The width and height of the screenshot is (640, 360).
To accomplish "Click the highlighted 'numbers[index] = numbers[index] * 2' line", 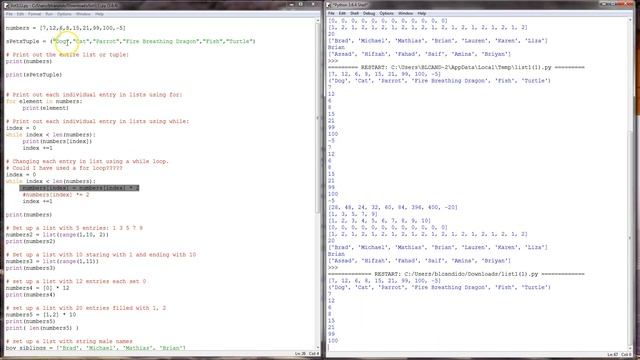I will coord(79,188).
